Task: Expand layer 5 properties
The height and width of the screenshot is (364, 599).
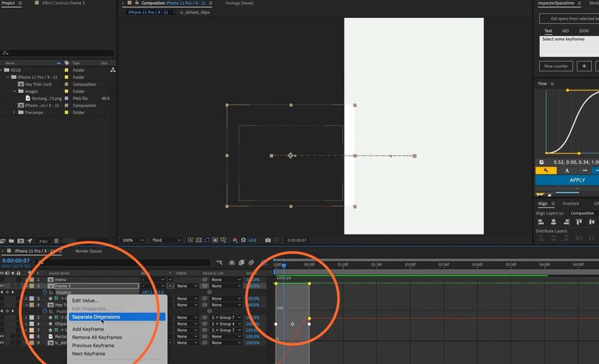Action: point(26,318)
